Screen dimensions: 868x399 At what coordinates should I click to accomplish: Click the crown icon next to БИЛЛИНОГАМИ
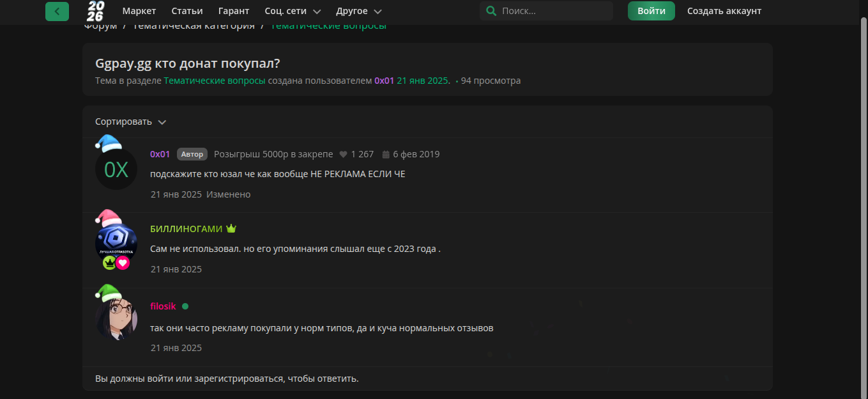(x=231, y=229)
